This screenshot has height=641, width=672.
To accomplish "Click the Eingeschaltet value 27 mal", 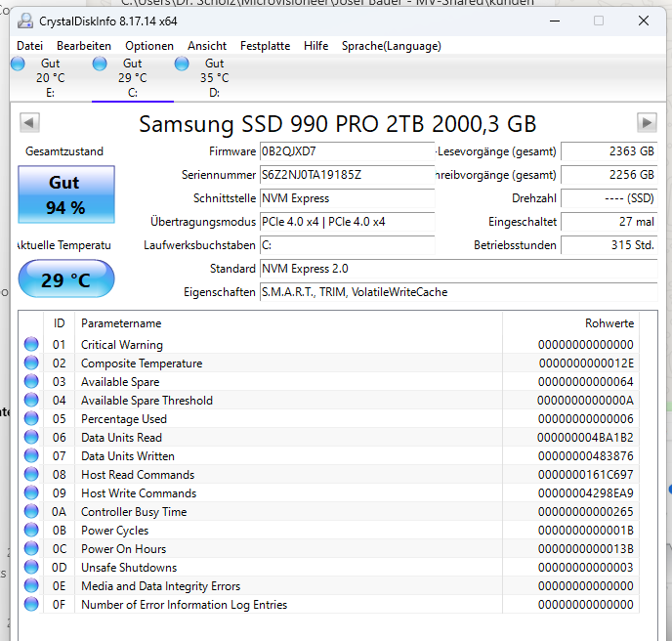I will pyautogui.click(x=609, y=222).
